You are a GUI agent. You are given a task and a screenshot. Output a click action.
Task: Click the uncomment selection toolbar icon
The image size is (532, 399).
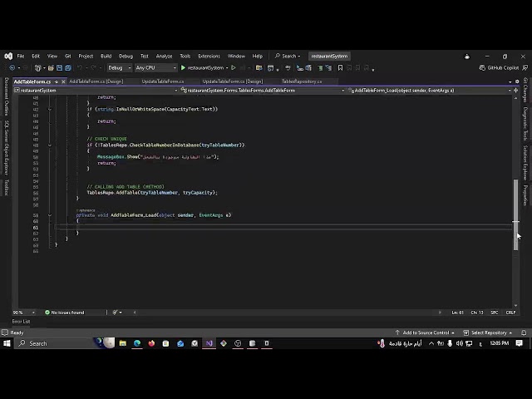pyautogui.click(x=328, y=68)
